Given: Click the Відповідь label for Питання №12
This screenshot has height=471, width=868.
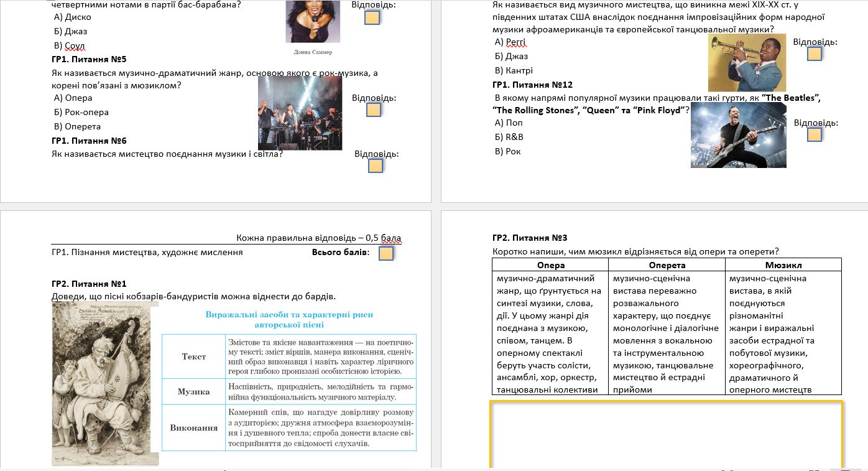Looking at the screenshot, I should [816, 123].
